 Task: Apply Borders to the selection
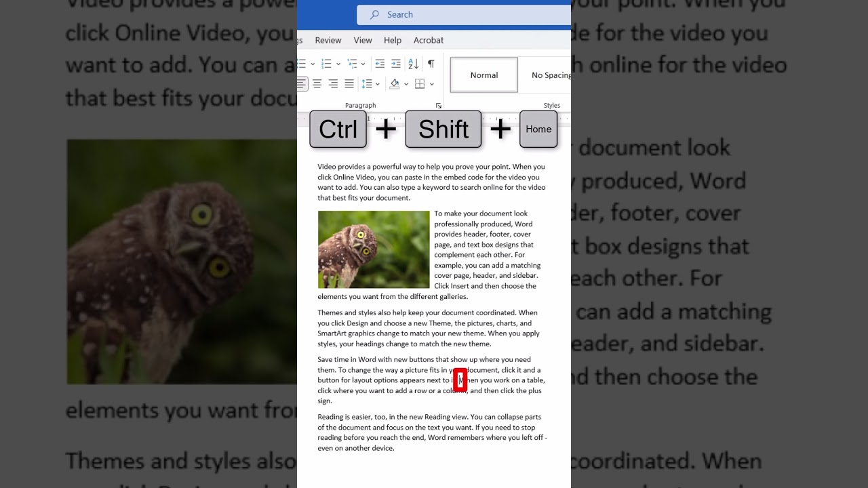[x=420, y=84]
